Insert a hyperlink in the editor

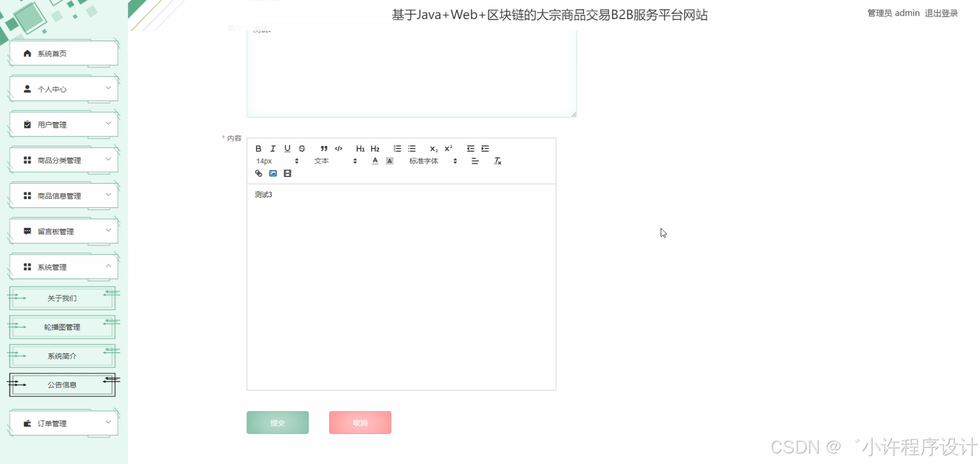259,173
